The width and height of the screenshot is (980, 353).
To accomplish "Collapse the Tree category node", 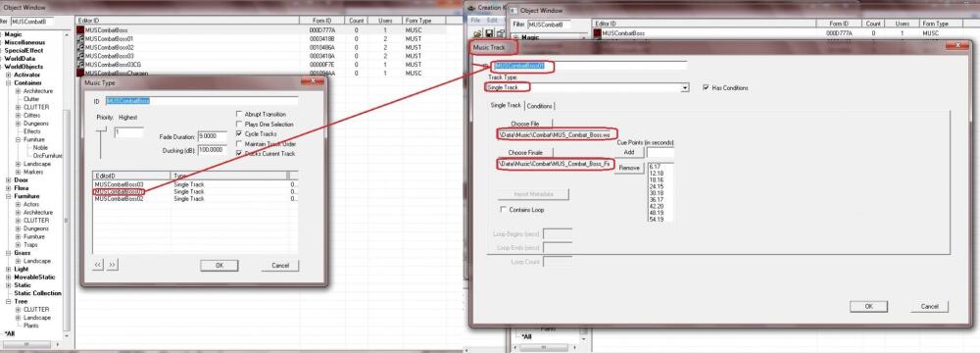I will (x=9, y=301).
